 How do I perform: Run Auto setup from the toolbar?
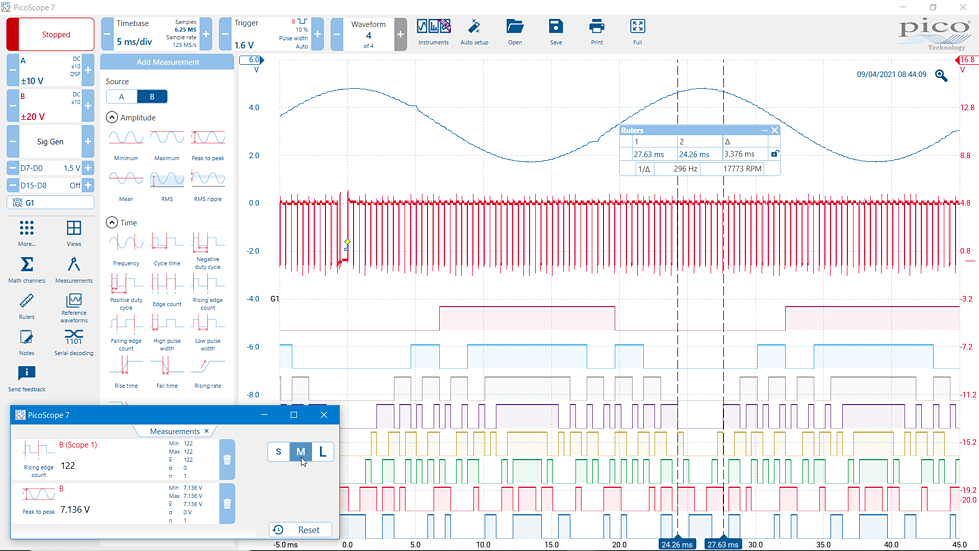pyautogui.click(x=474, y=32)
